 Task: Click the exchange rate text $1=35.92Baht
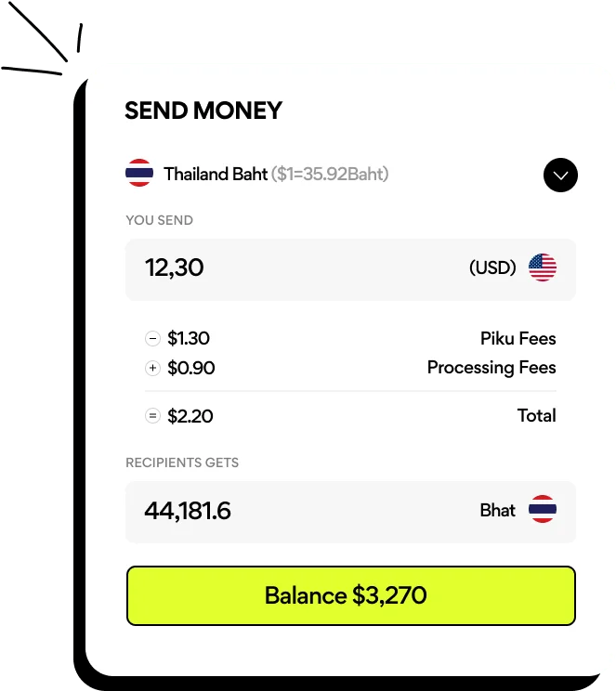tap(330, 174)
